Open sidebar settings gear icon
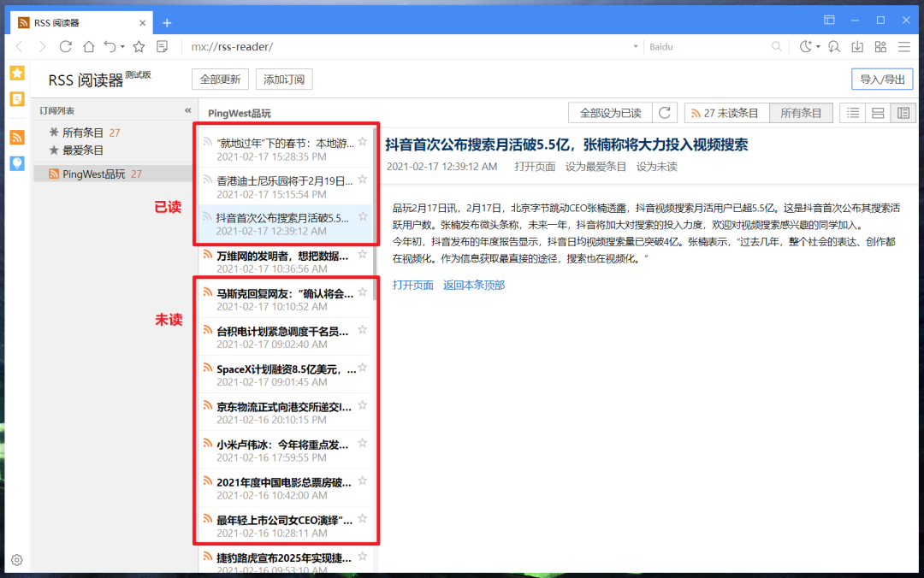 tap(17, 560)
